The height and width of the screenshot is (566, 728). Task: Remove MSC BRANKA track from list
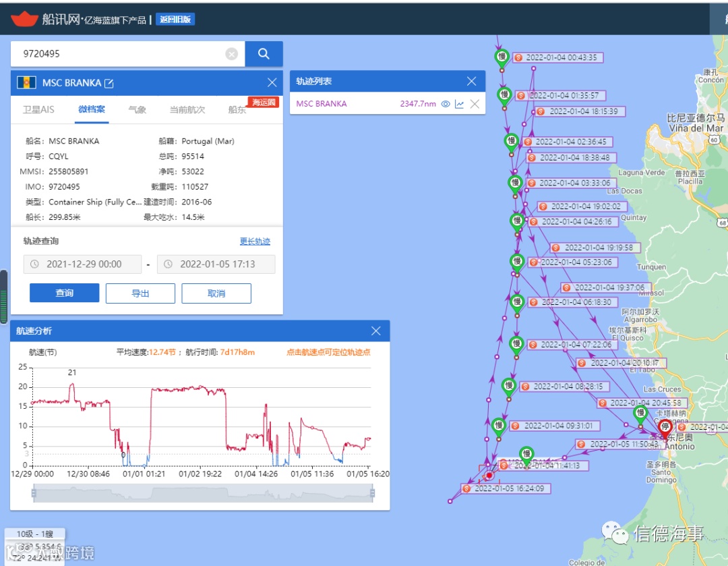pos(475,104)
